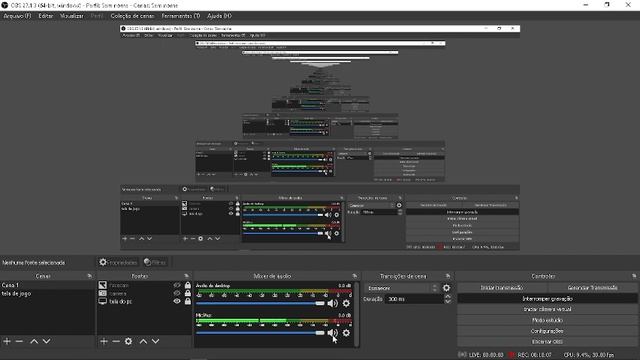Click the Duração 300 ms input field
Viewport: 640px width, 360px height.
414,299
